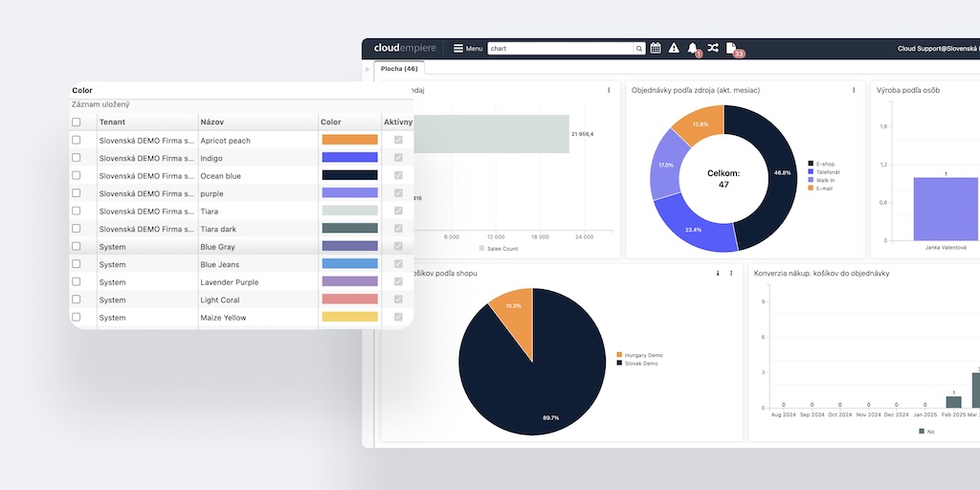Toggle the select-all checkbox in table header

point(77,122)
